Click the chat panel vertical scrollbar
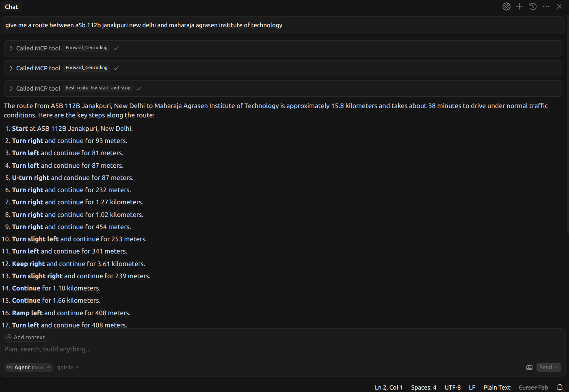 567,122
